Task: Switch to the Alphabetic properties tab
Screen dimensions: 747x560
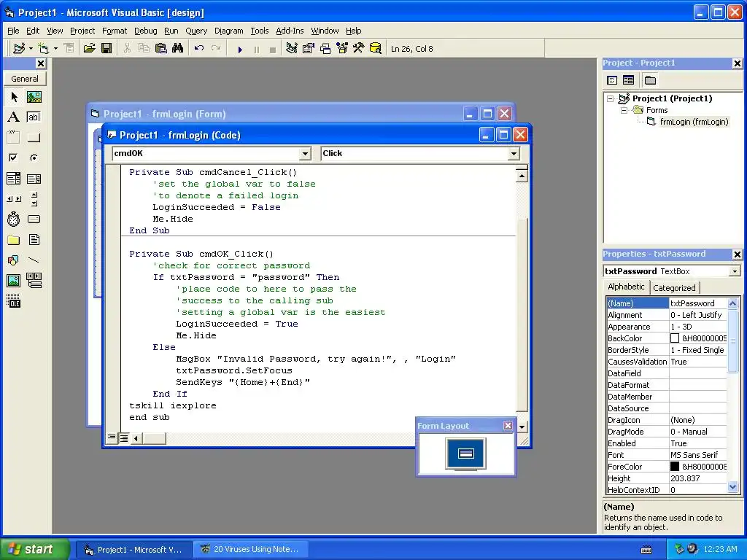Action: (x=626, y=287)
